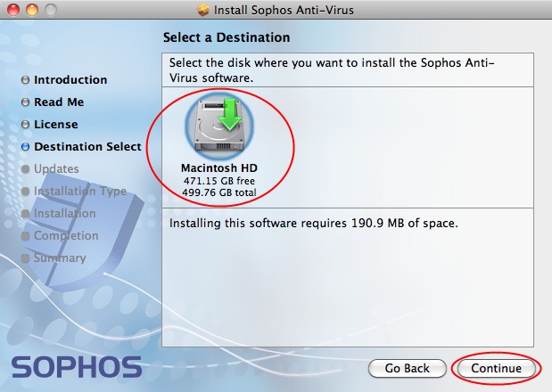Click the Completion step label
This screenshot has width=552, height=392.
(66, 236)
